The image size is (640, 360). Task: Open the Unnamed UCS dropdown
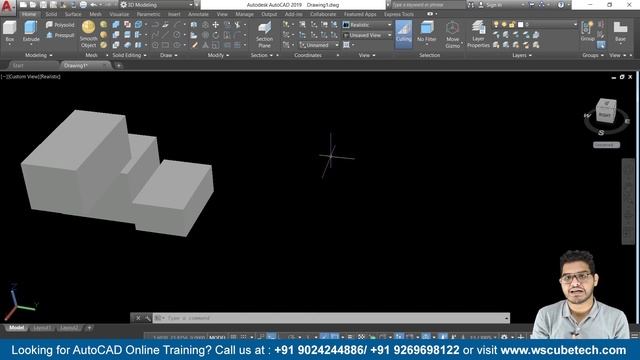pos(319,45)
